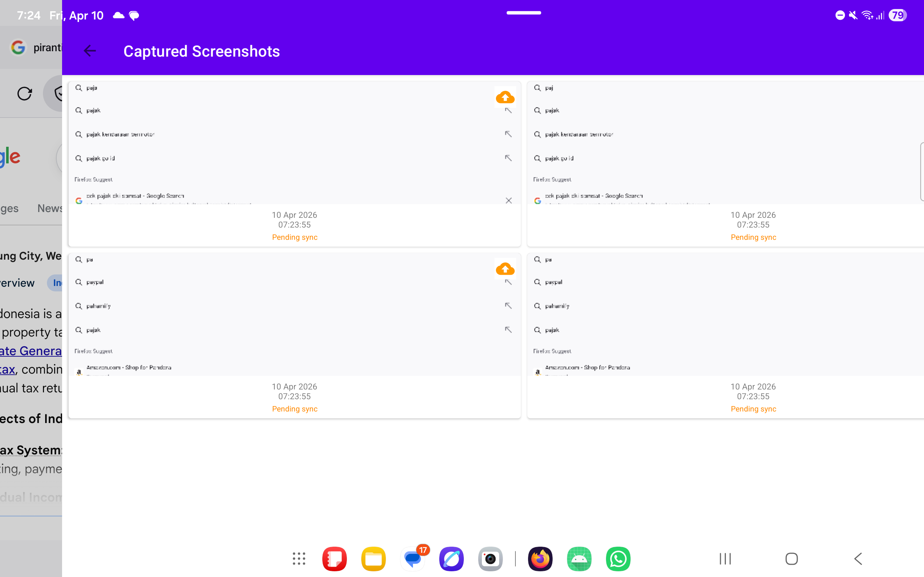Tap the app drawer grid icon
924x577 pixels.
pos(298,559)
